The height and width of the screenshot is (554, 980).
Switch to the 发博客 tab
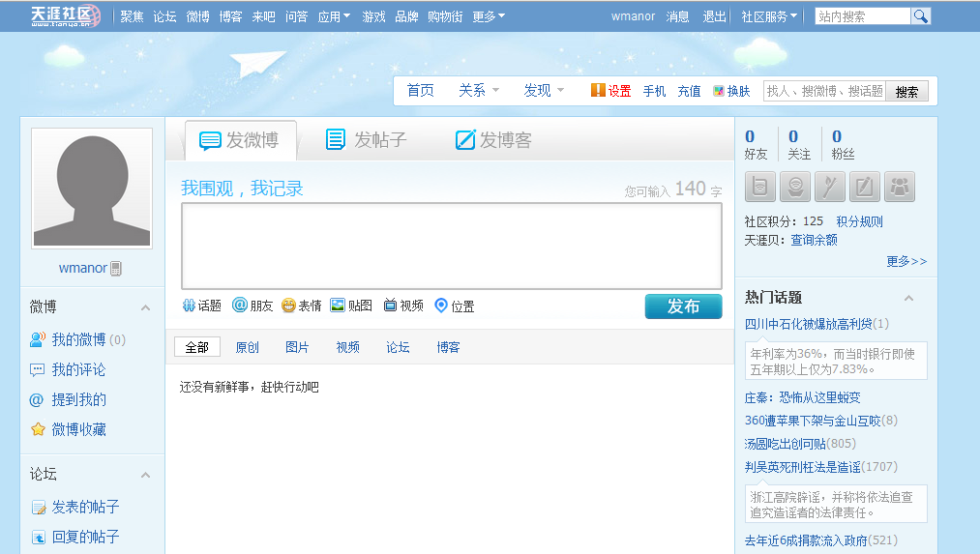(x=493, y=140)
